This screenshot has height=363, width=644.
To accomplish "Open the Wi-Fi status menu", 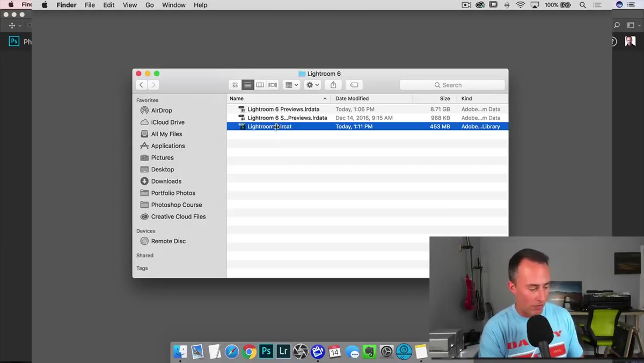I will (521, 5).
